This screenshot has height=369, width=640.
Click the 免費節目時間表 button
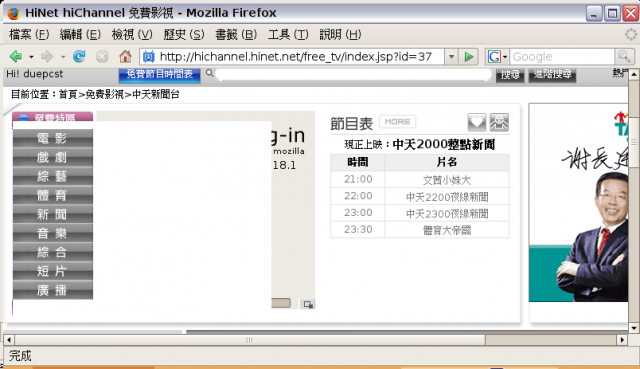[160, 75]
